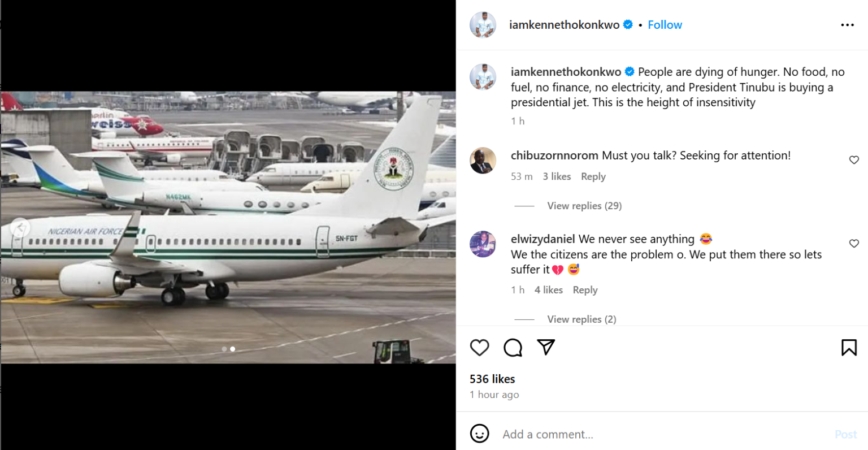Reply to chibuzornnorom's comment
This screenshot has width=868, height=450.
point(593,176)
